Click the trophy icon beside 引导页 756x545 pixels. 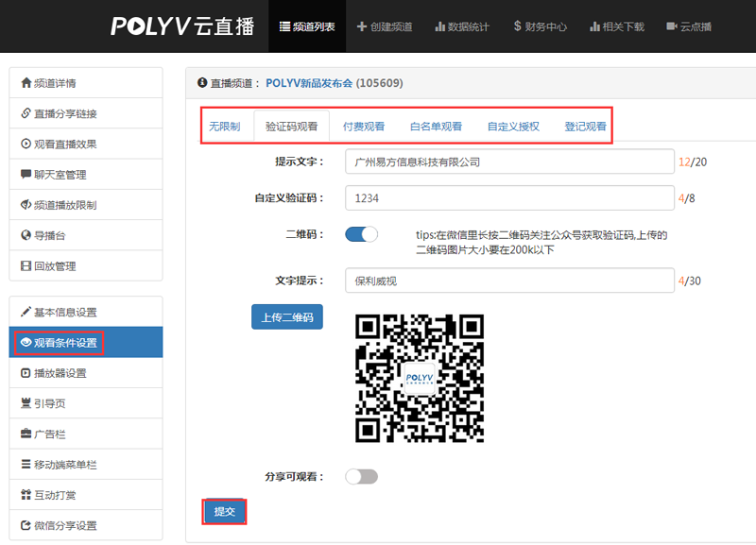(x=26, y=403)
